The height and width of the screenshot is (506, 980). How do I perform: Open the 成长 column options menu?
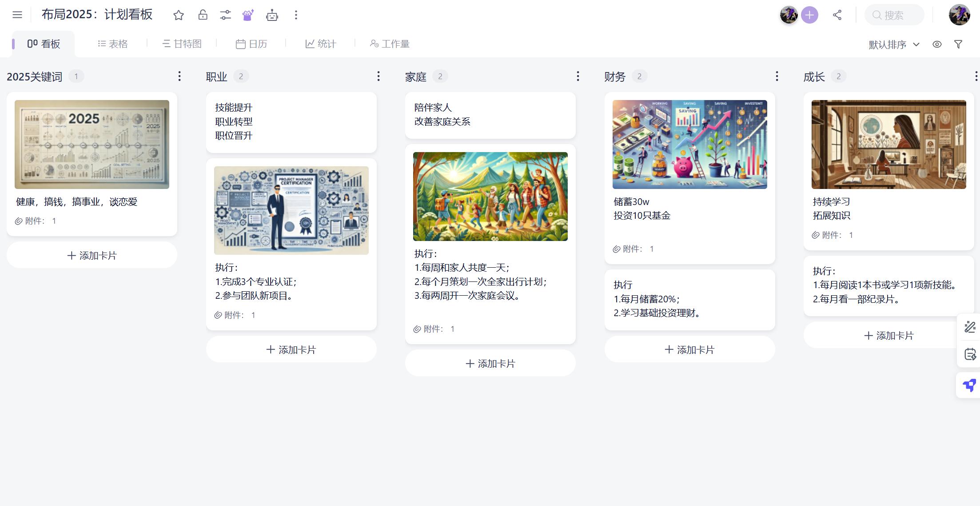click(976, 76)
